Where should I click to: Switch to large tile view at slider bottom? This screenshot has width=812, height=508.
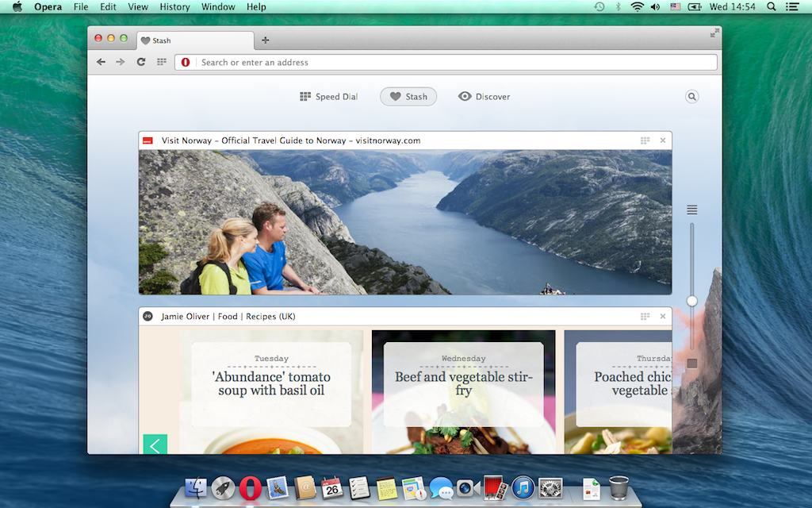coord(692,364)
